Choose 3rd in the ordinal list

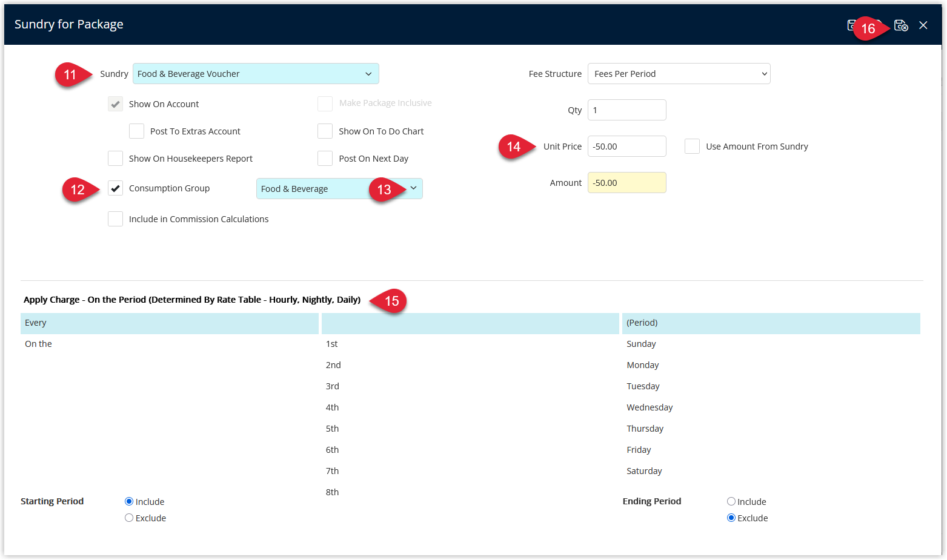[470, 386]
